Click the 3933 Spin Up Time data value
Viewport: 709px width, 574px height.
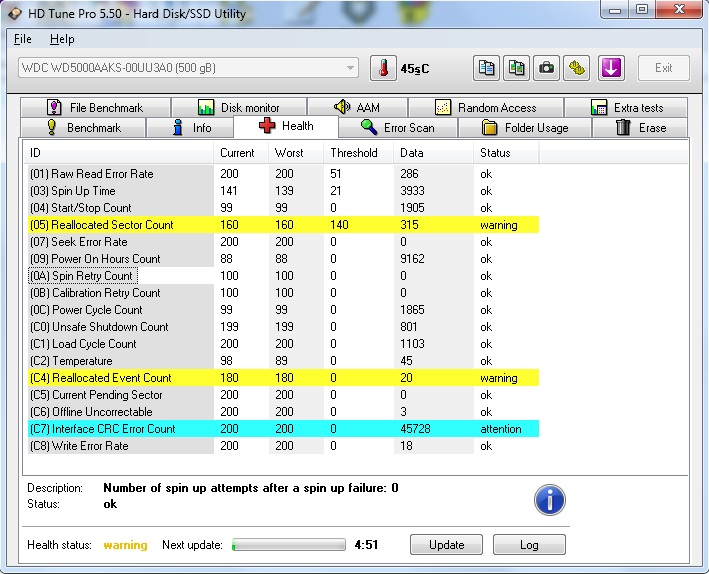click(x=412, y=191)
